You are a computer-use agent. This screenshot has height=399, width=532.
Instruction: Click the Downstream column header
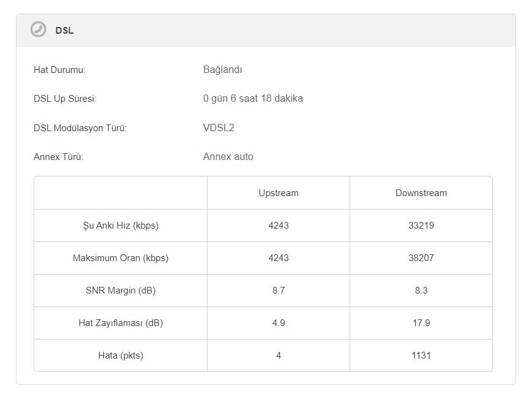pyautogui.click(x=421, y=193)
